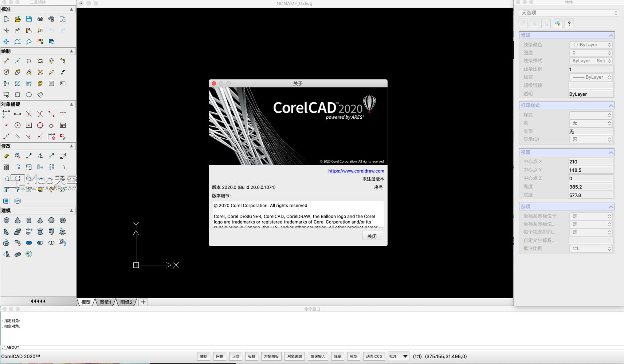Select the Mirror modify tool
This screenshot has height=364, width=624.
click(40, 156)
